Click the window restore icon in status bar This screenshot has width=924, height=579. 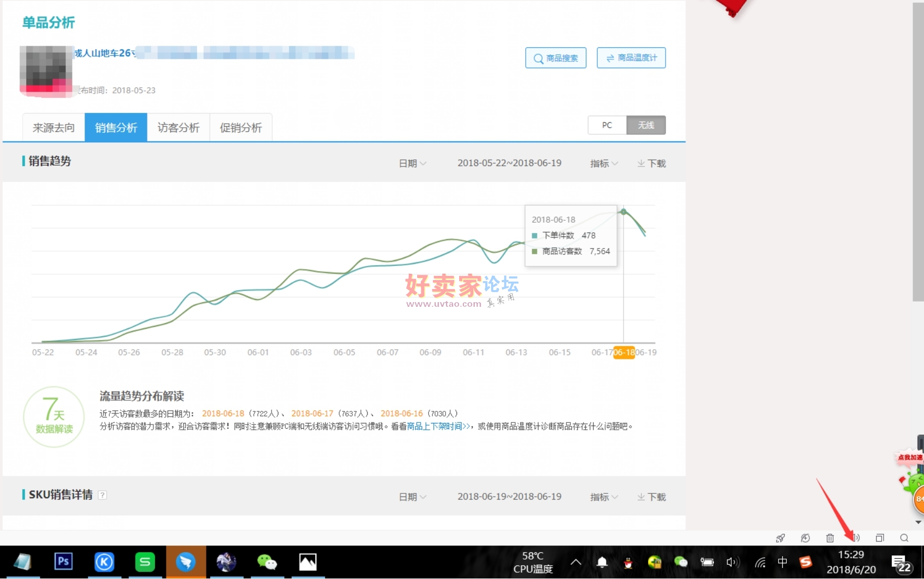[880, 537]
